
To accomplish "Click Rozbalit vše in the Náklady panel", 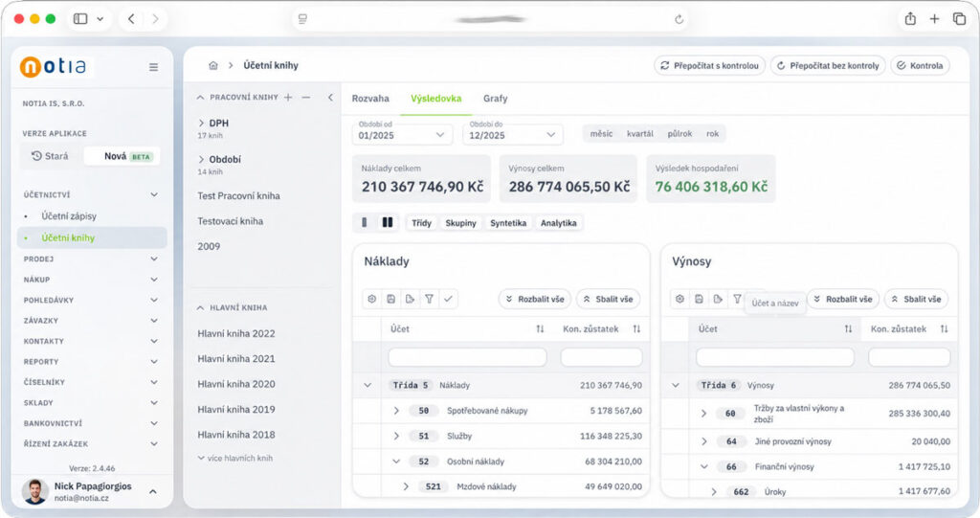I will (x=534, y=299).
